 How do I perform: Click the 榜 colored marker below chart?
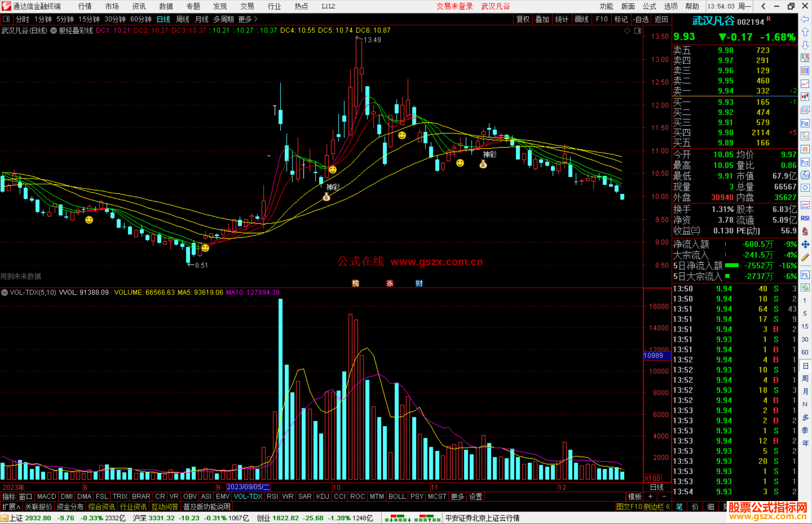pos(355,283)
